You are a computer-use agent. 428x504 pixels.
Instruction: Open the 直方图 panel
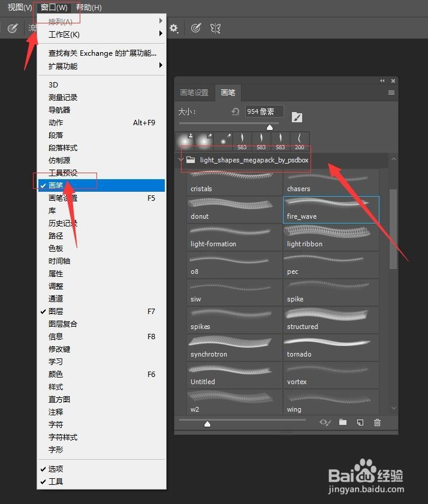click(101, 399)
